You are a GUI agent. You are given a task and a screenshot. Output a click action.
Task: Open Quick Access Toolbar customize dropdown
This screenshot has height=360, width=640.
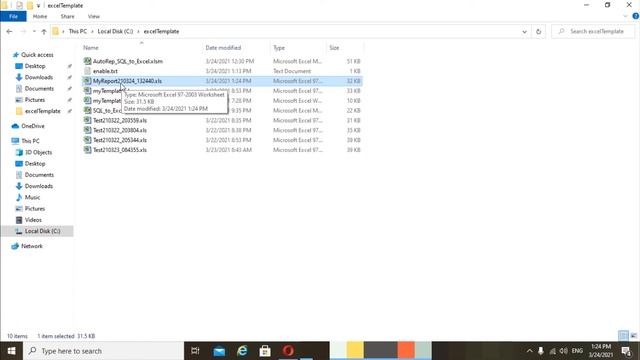coord(38,6)
